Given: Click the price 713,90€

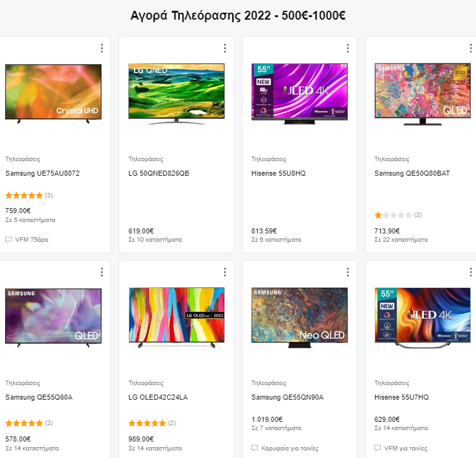Looking at the screenshot, I should 387,231.
